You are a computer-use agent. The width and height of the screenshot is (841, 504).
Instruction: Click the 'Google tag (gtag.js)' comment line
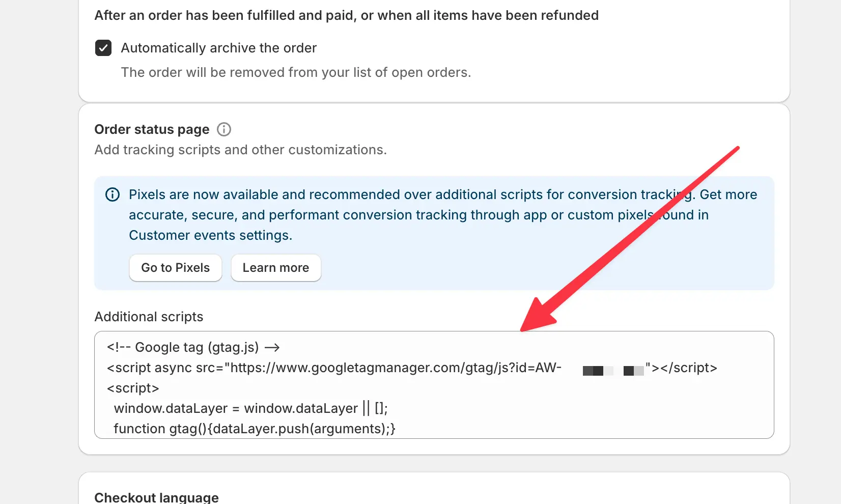193,347
